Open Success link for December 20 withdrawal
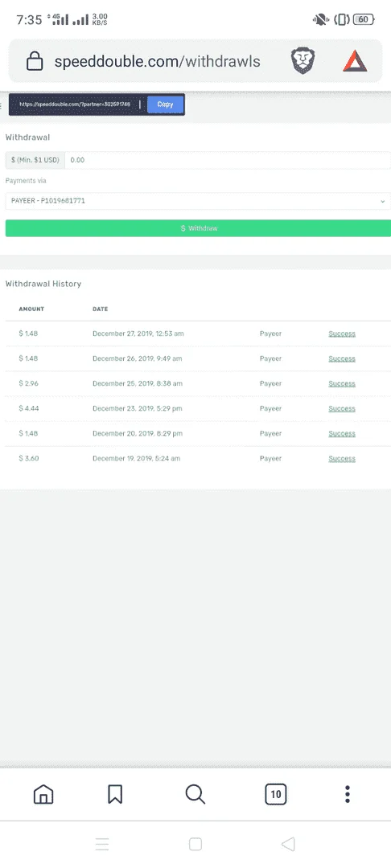The width and height of the screenshot is (391, 868). point(342,433)
